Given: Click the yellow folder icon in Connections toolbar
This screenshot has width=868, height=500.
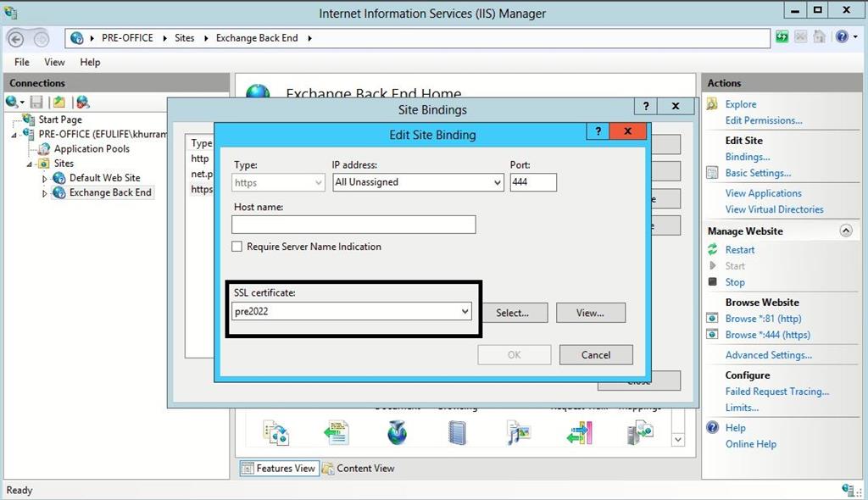Looking at the screenshot, I should click(58, 102).
